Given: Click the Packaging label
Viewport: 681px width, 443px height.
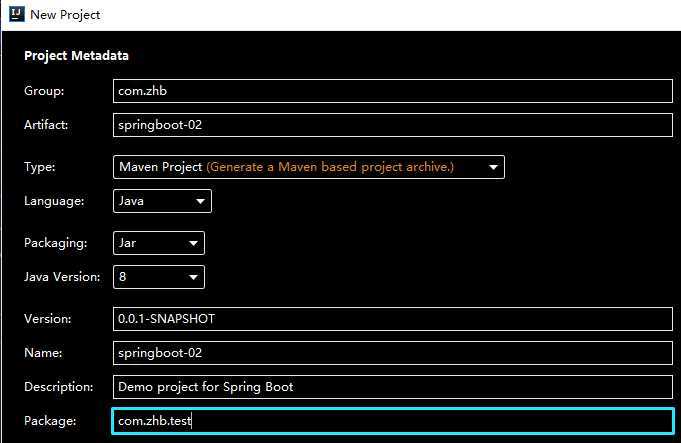Looking at the screenshot, I should click(x=56, y=243).
